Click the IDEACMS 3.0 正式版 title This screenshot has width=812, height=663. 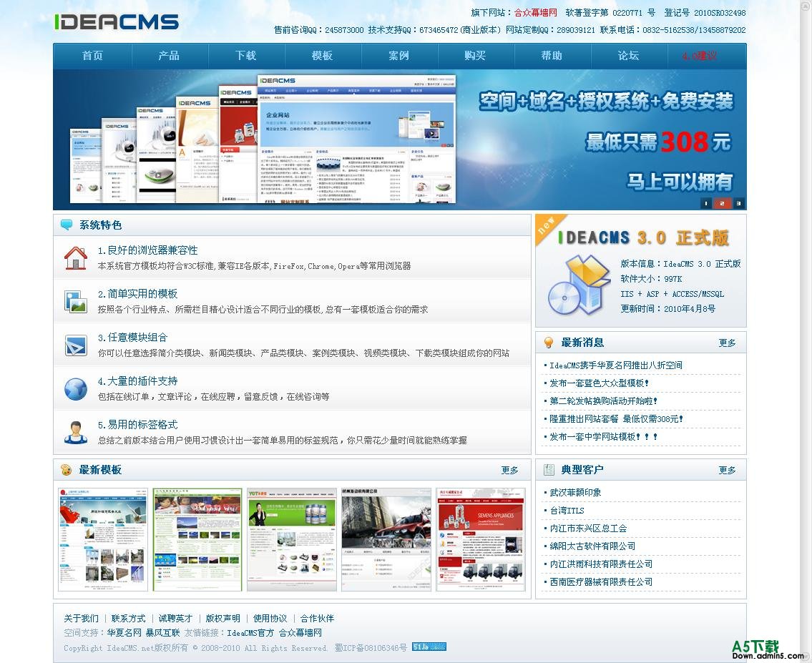pos(643,237)
